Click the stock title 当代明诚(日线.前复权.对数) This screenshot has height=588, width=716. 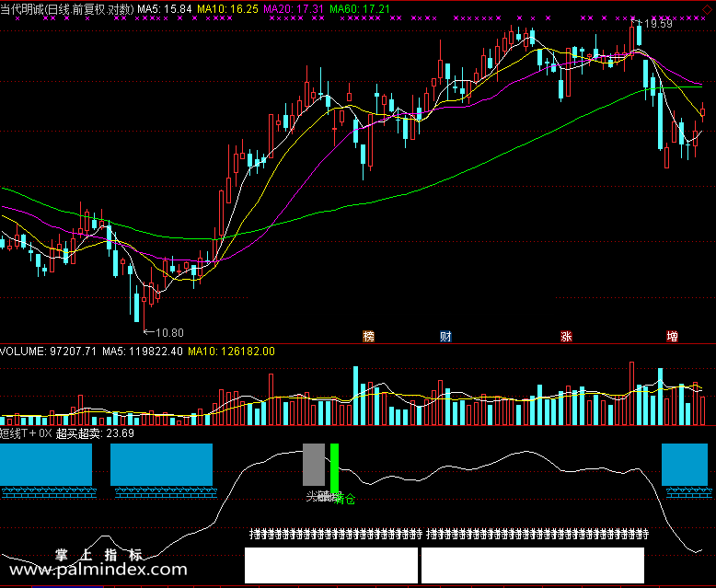67,9
